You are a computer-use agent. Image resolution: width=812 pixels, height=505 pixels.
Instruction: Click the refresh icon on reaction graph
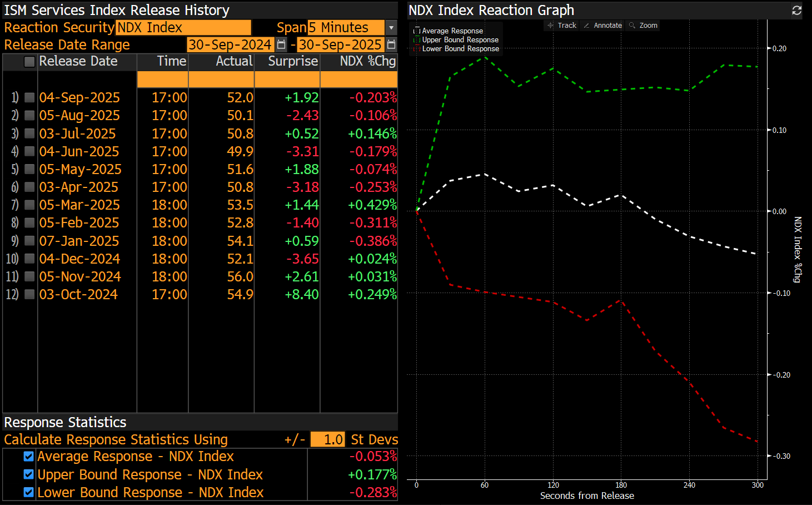point(796,11)
